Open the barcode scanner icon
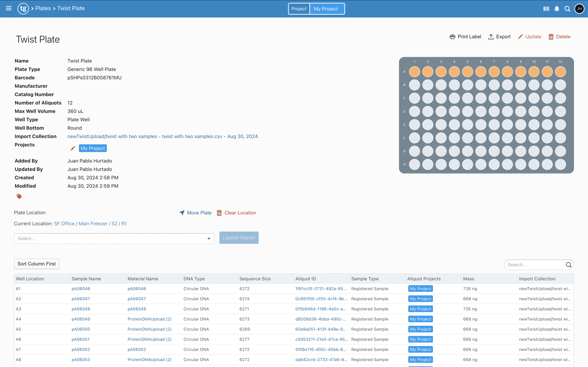 [x=546, y=9]
